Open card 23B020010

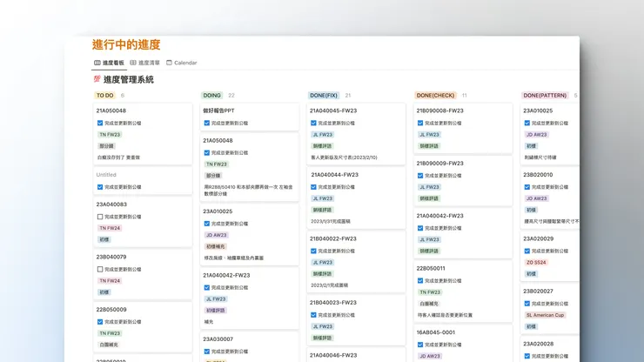point(550,198)
